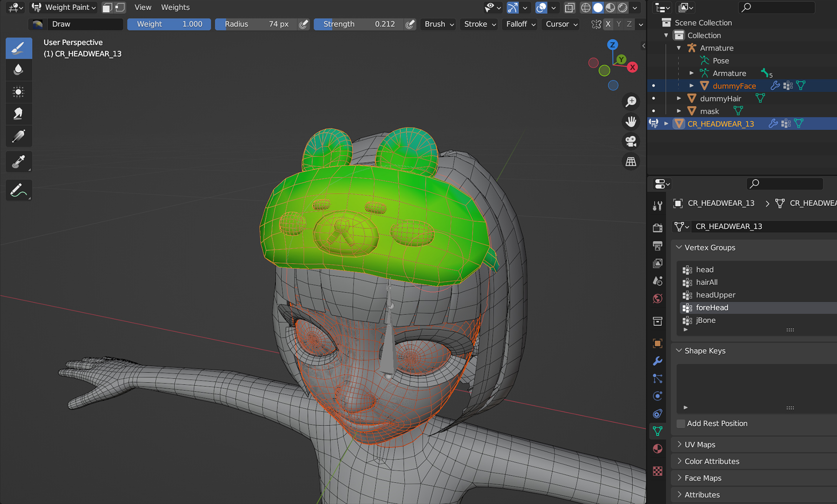Select the Smear weight tool

point(19,114)
